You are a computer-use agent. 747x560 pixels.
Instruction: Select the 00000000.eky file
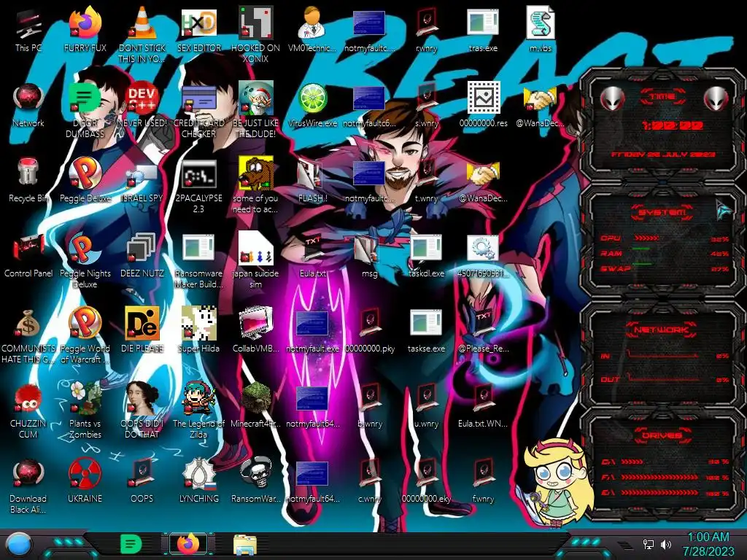[x=426, y=481]
